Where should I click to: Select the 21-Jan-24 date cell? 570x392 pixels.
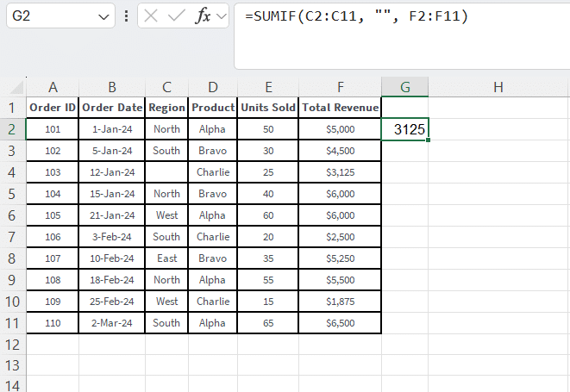point(112,215)
